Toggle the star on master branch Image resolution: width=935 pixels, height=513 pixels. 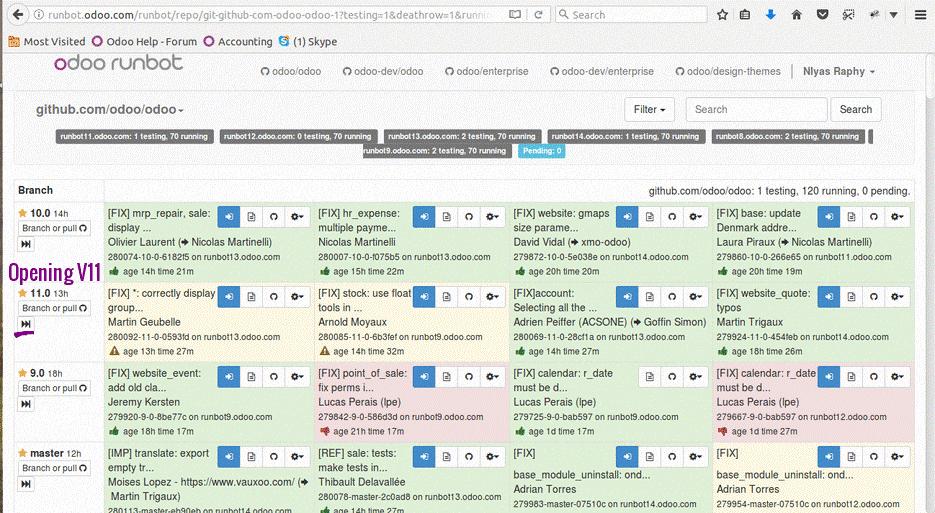(x=23, y=453)
